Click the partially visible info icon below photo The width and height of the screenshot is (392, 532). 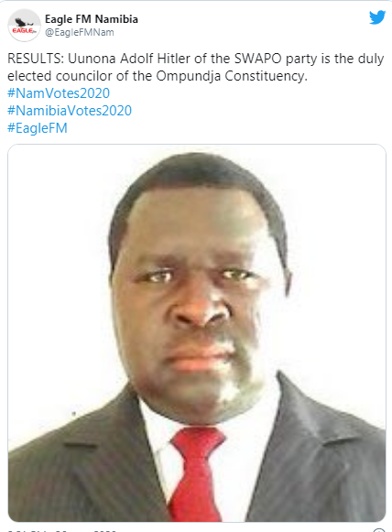tap(379, 530)
